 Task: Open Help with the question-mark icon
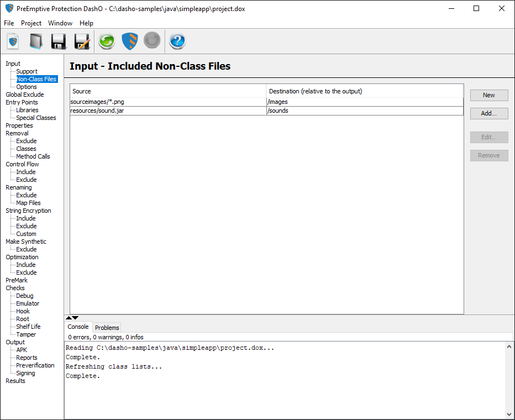pyautogui.click(x=177, y=41)
